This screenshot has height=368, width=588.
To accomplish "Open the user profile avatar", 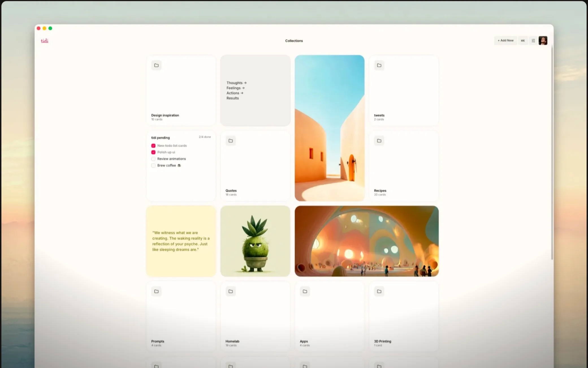I will pyautogui.click(x=543, y=40).
